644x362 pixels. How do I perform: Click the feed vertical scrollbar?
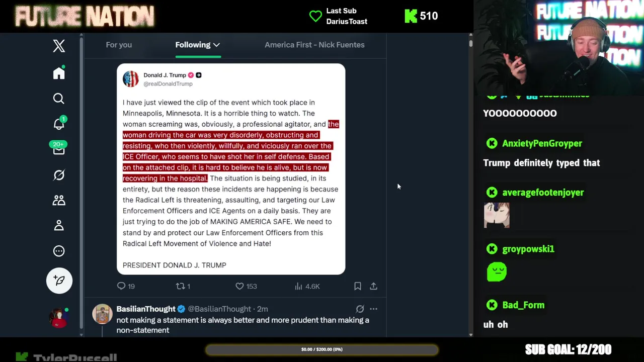point(470,184)
